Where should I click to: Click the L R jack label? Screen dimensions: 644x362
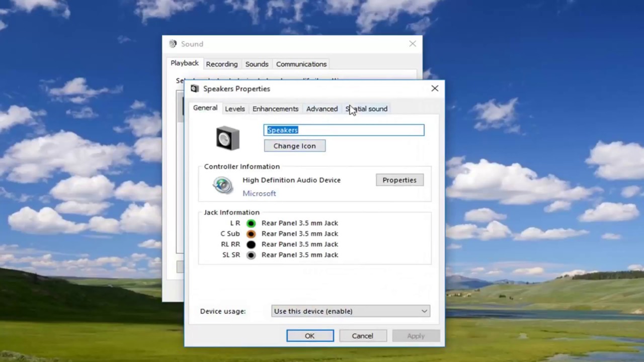235,223
